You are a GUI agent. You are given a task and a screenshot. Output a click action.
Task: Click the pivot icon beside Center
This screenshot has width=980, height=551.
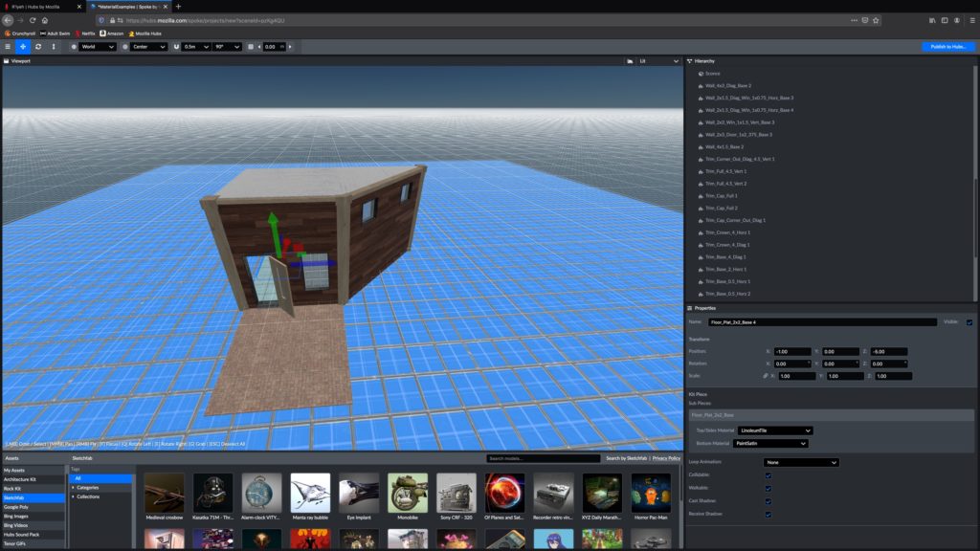pyautogui.click(x=125, y=47)
